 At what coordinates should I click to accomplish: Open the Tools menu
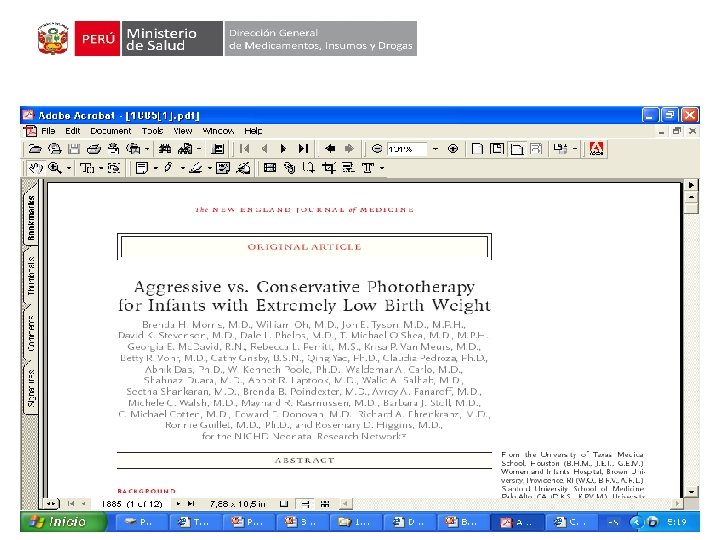coord(152,131)
